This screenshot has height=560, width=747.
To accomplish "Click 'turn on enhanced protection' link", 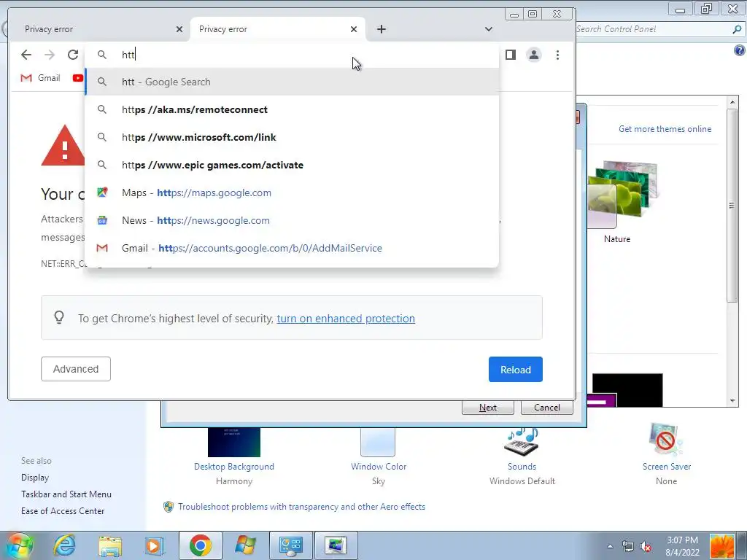I will pyautogui.click(x=346, y=319).
